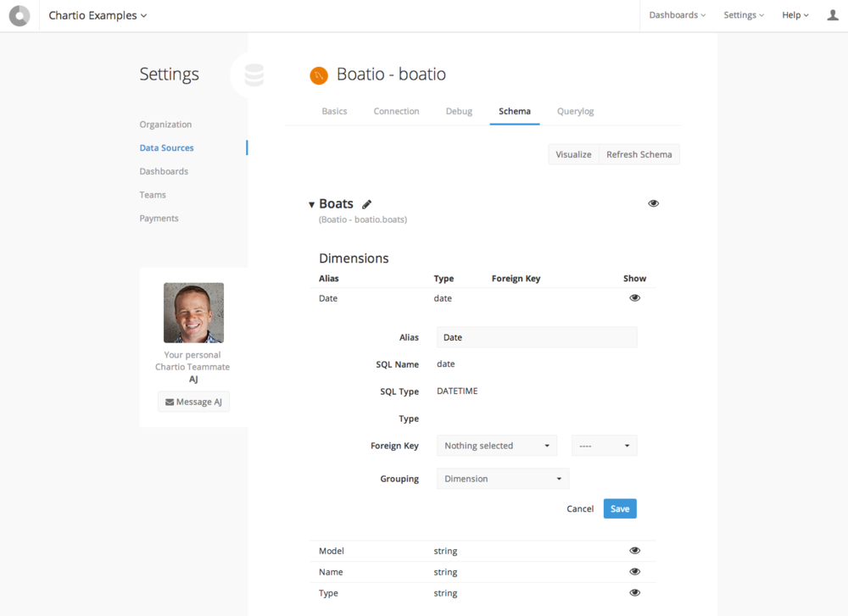Switch to the Debug tab
Image resolution: width=848 pixels, height=616 pixels.
459,111
